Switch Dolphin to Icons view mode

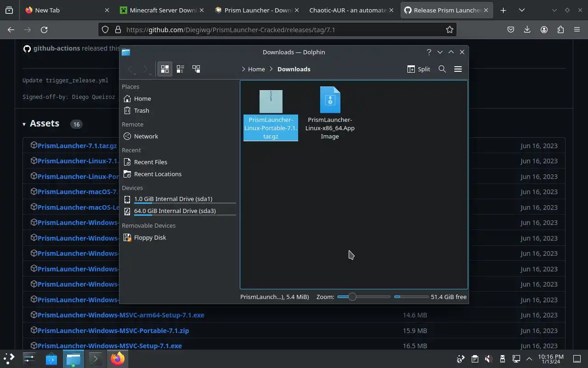pyautogui.click(x=165, y=69)
